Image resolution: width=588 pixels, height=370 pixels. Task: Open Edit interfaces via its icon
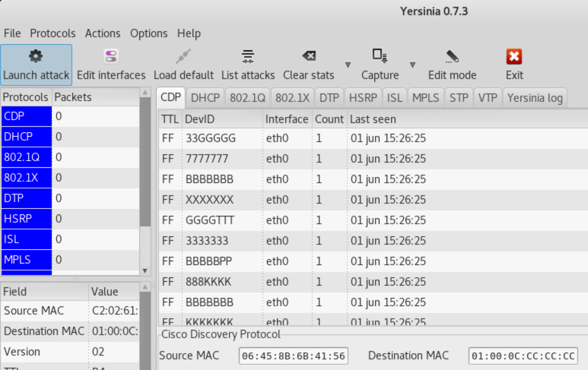coord(110,56)
